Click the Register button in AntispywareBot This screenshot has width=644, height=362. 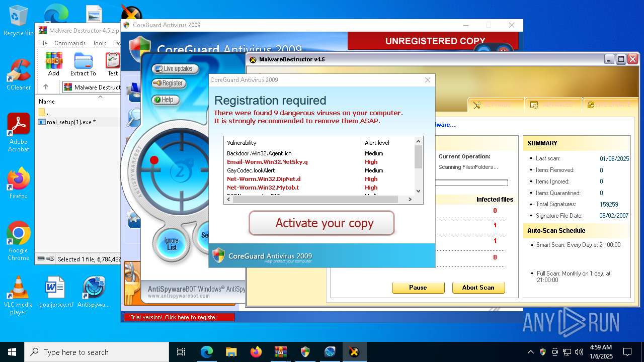click(x=169, y=83)
